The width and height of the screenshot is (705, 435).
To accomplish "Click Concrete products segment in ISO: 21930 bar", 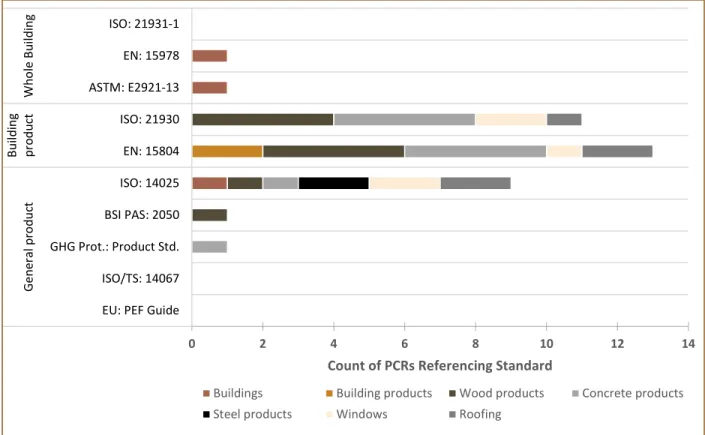I will click(405, 119).
